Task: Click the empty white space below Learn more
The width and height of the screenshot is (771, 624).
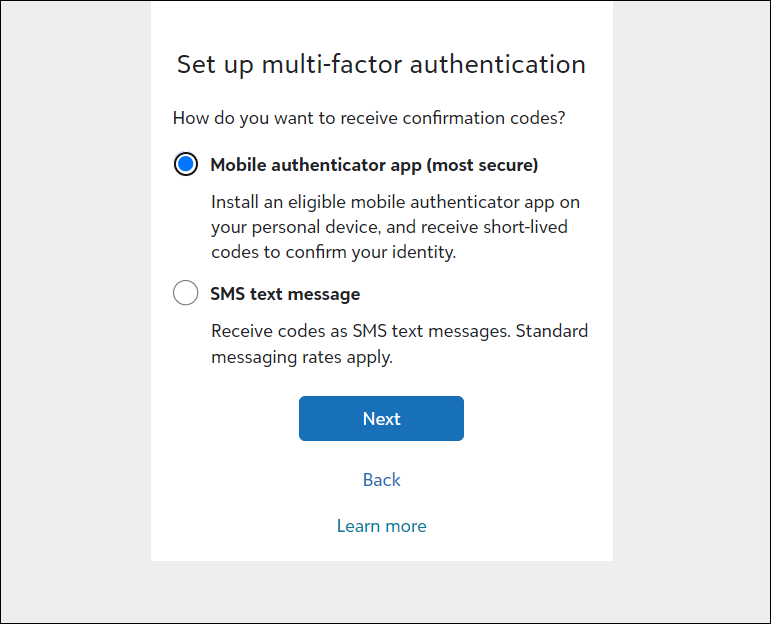Action: (x=381, y=550)
